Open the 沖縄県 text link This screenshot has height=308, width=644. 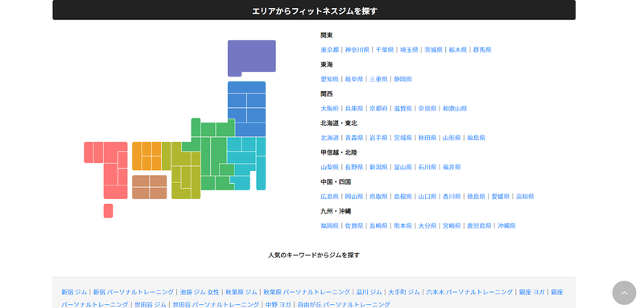point(507,226)
